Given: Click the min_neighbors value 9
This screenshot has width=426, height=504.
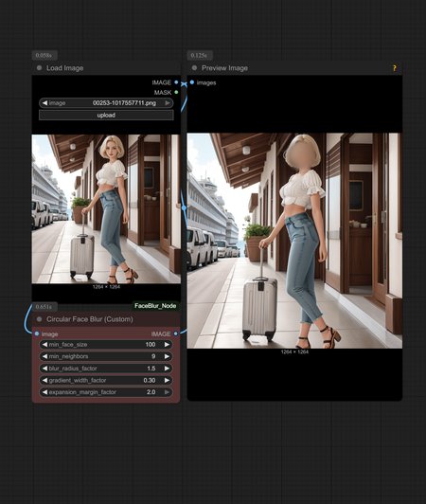Looking at the screenshot, I should point(153,356).
